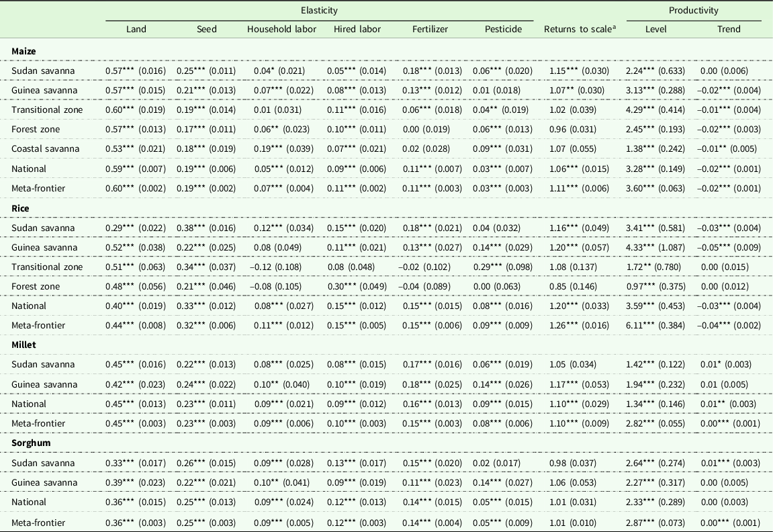Click the Millet section heading
This screenshot has height=532, width=773.
coord(24,345)
